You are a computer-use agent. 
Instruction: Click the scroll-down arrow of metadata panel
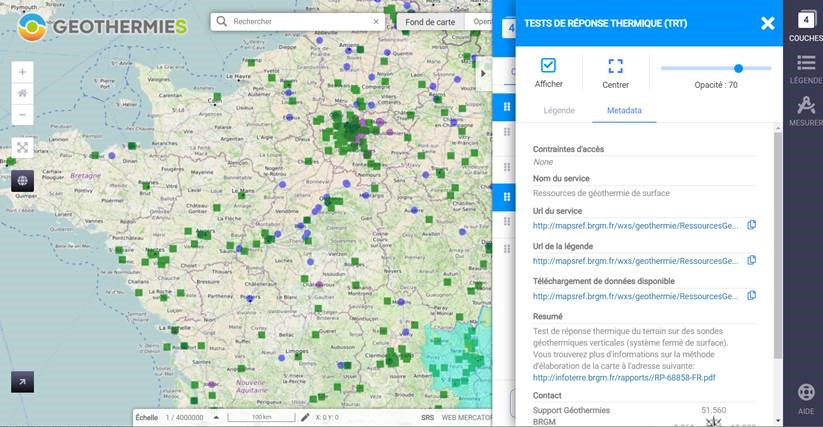778,421
